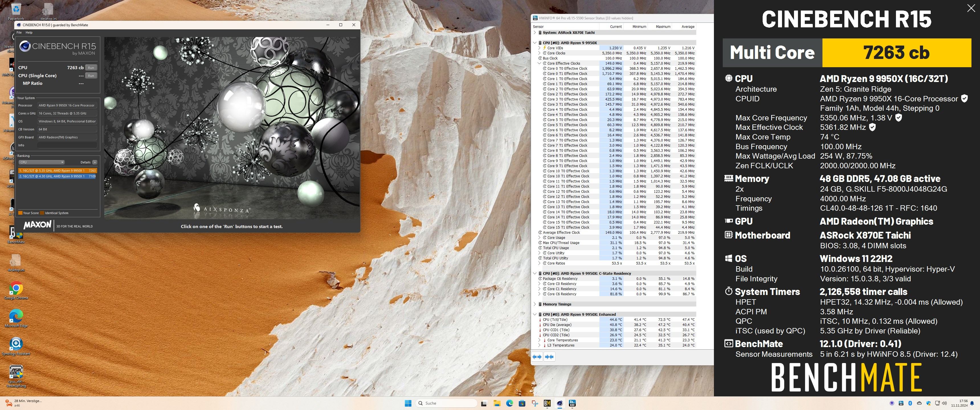Open the File menu in Cinebench
The height and width of the screenshot is (410, 980).
[19, 33]
